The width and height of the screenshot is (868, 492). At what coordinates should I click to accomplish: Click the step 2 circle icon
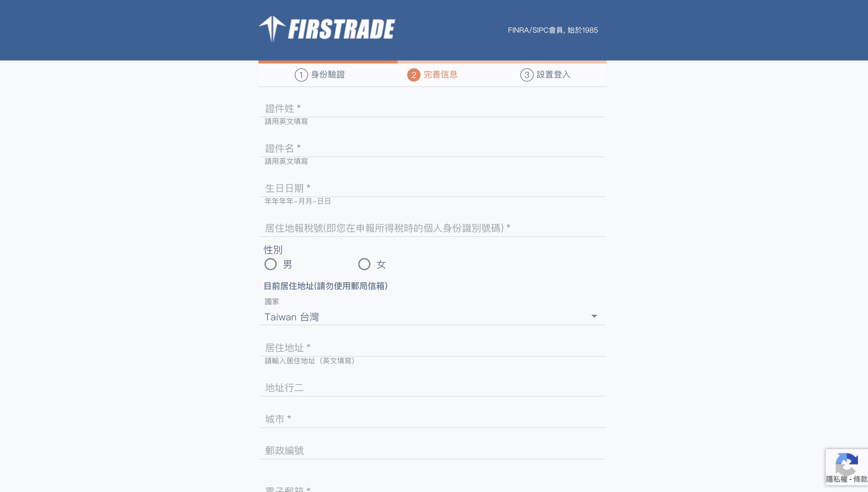[x=414, y=75]
